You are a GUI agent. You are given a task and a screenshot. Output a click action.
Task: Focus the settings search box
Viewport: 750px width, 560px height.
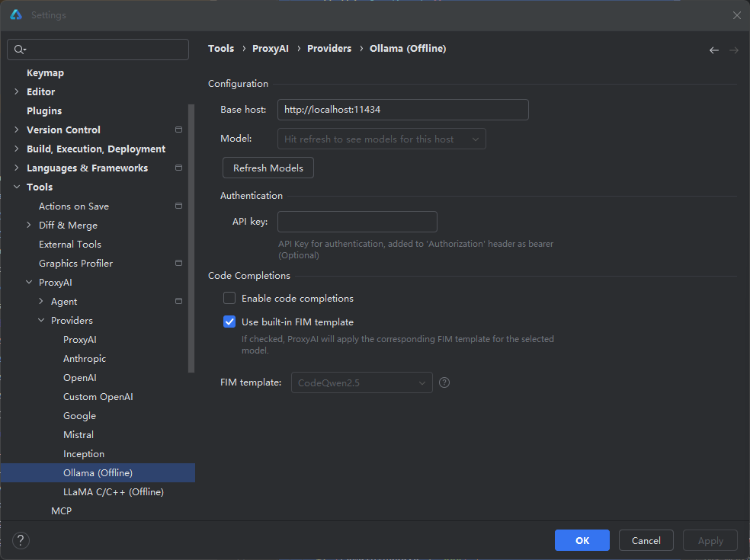pyautogui.click(x=98, y=50)
